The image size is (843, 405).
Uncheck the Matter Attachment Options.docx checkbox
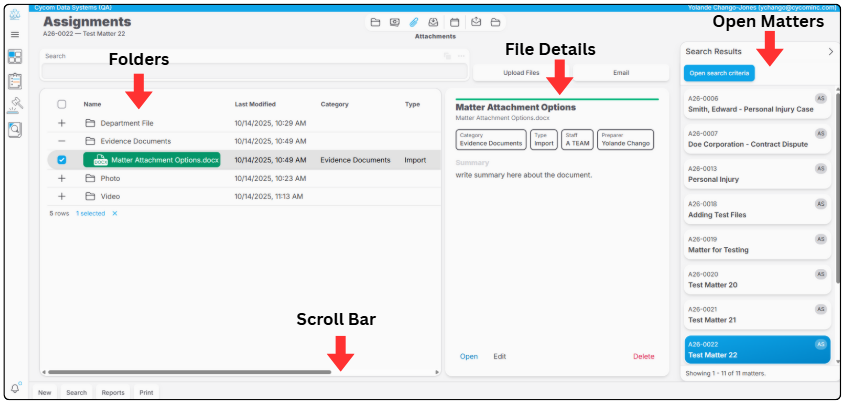[x=62, y=160]
